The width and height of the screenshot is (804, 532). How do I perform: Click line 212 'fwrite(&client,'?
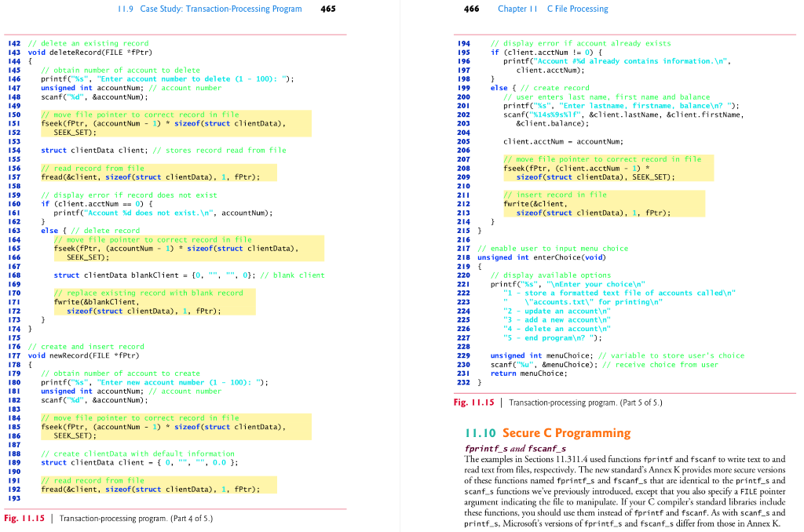click(x=535, y=203)
